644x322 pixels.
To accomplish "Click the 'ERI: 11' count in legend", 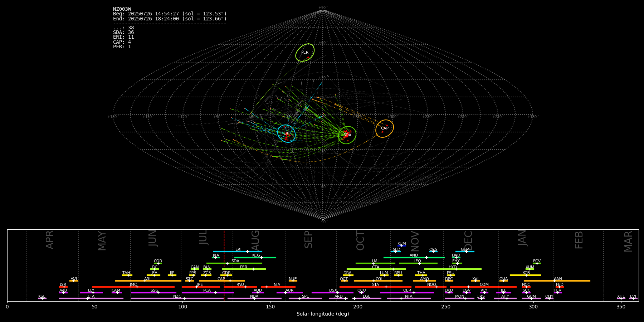I will (123, 37).
